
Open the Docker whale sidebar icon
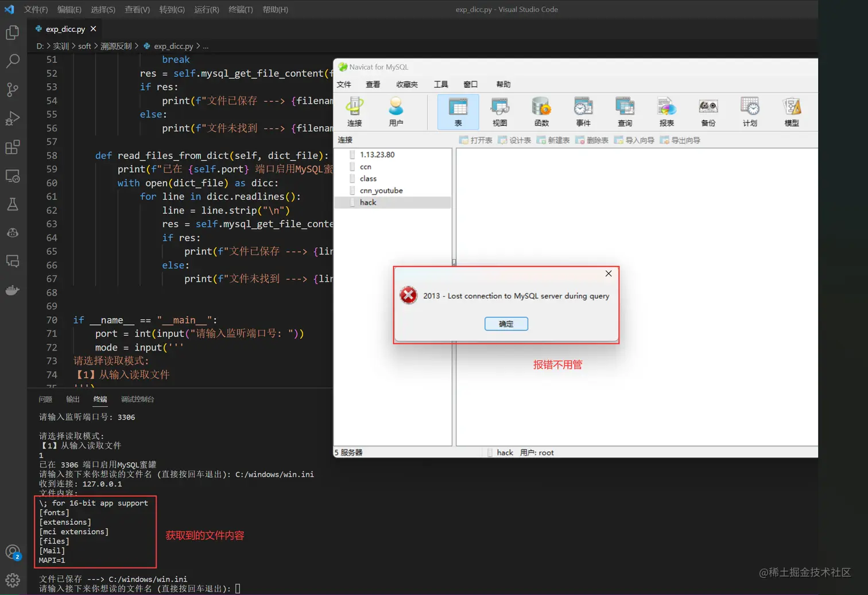[x=13, y=290]
